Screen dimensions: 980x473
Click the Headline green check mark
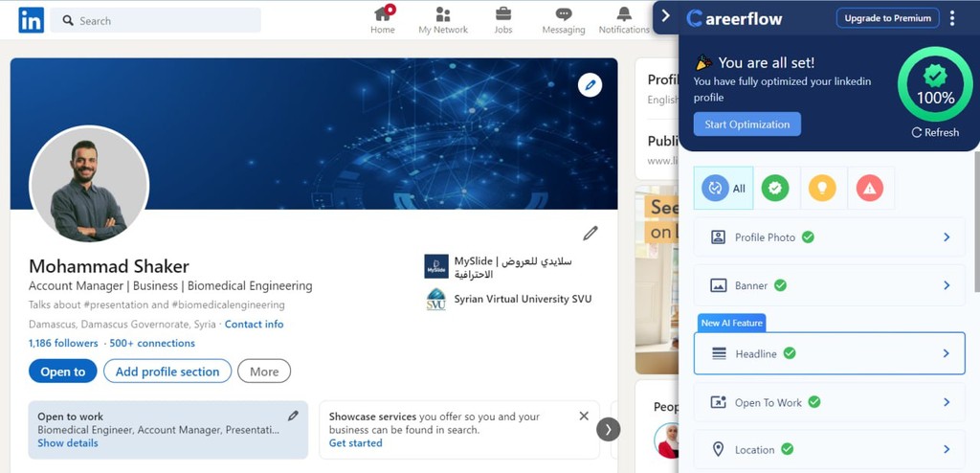click(x=790, y=353)
